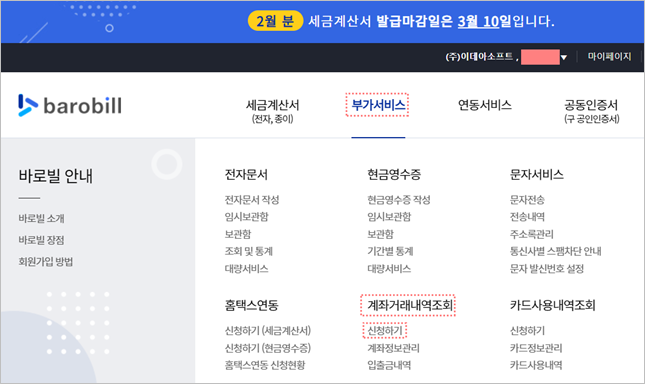Open 바로빌 소개 in sidebar
Screen dimensions: 645x384
(42, 218)
